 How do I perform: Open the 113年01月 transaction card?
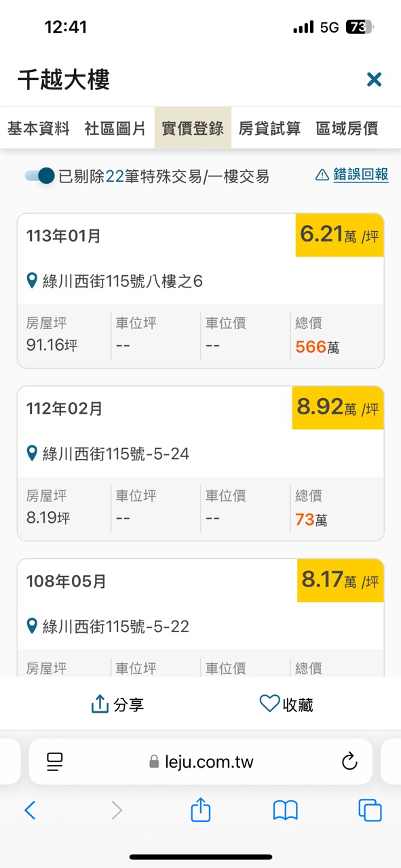200,291
